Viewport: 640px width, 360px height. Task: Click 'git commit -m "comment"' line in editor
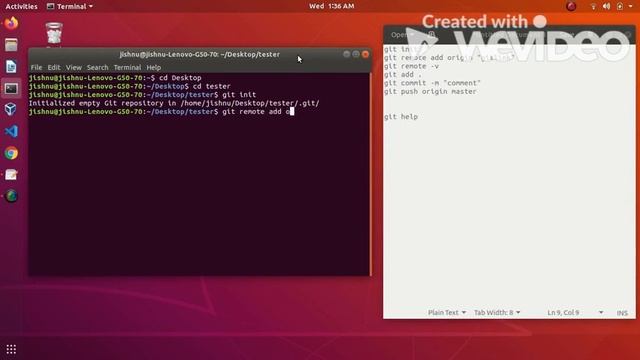tap(432, 83)
